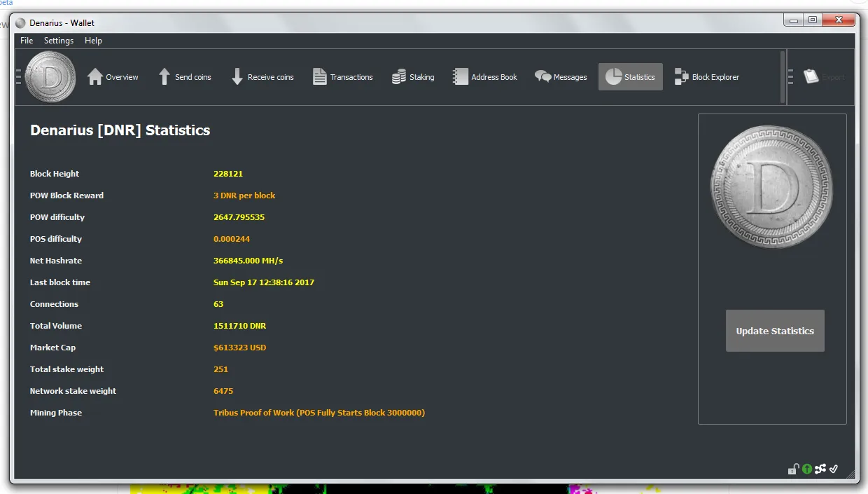Open the File menu
The width and height of the screenshot is (868, 494).
[x=27, y=41]
